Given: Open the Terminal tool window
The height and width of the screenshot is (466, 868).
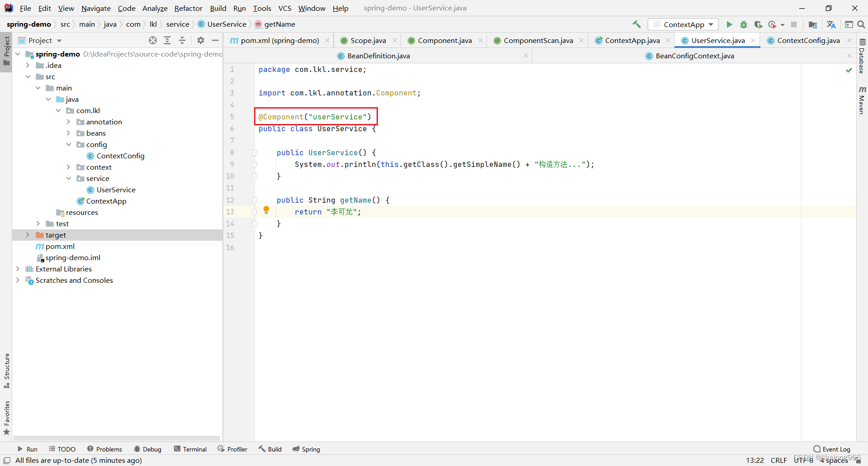Looking at the screenshot, I should 190,449.
